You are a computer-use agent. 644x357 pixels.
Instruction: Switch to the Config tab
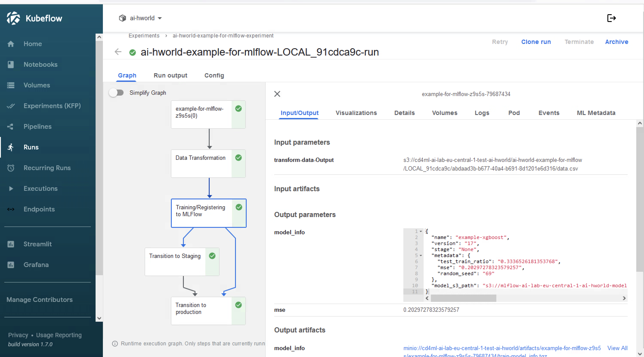(x=214, y=75)
